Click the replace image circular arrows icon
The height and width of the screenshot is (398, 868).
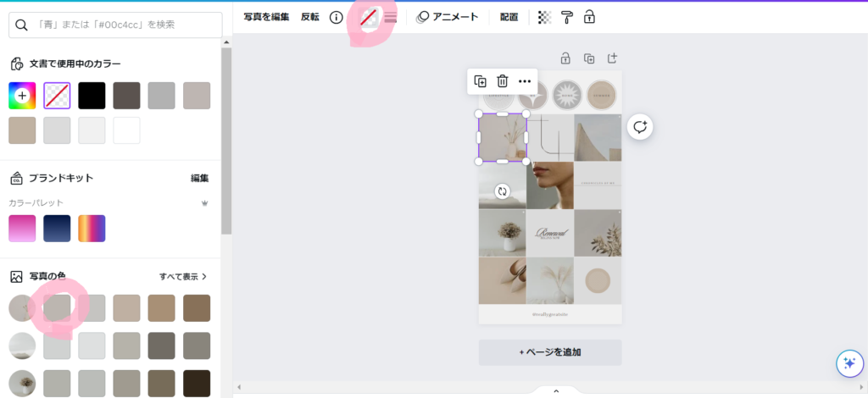click(502, 191)
